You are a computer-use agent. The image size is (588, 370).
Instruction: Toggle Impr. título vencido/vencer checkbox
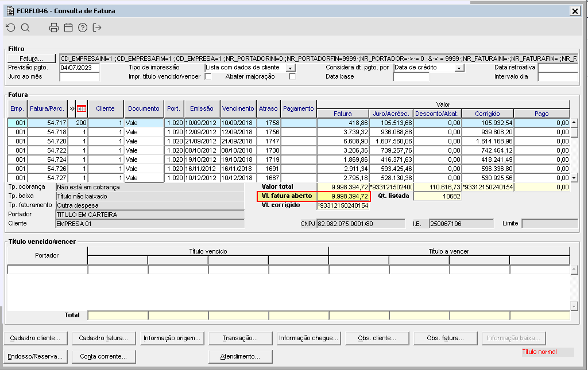208,76
